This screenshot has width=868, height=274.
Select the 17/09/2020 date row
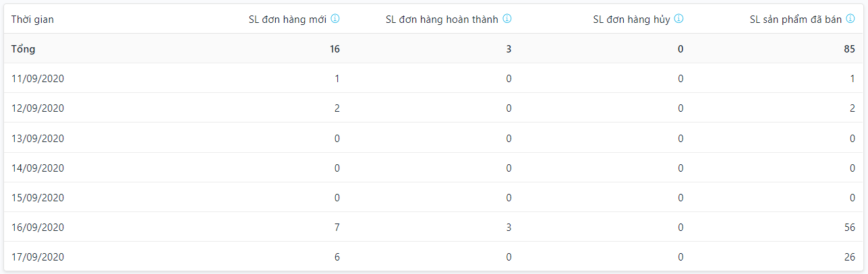[x=38, y=257]
